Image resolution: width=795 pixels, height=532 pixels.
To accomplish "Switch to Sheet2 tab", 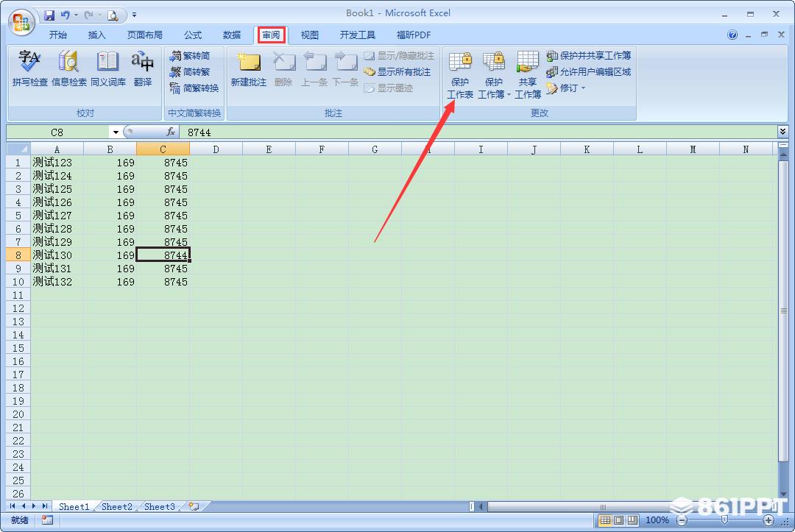I will tap(116, 507).
